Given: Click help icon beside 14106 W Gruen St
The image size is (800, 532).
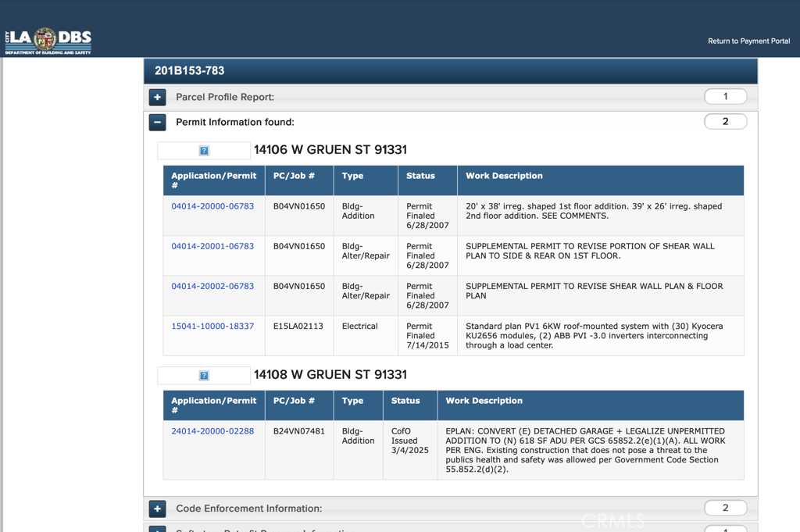Looking at the screenshot, I should 204,151.
